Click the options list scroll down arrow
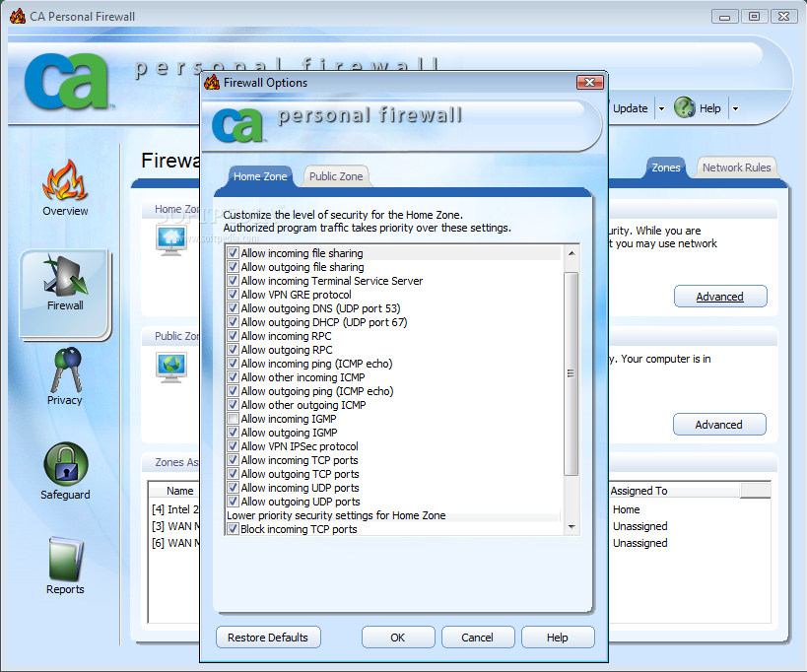This screenshot has height=672, width=807. click(572, 527)
